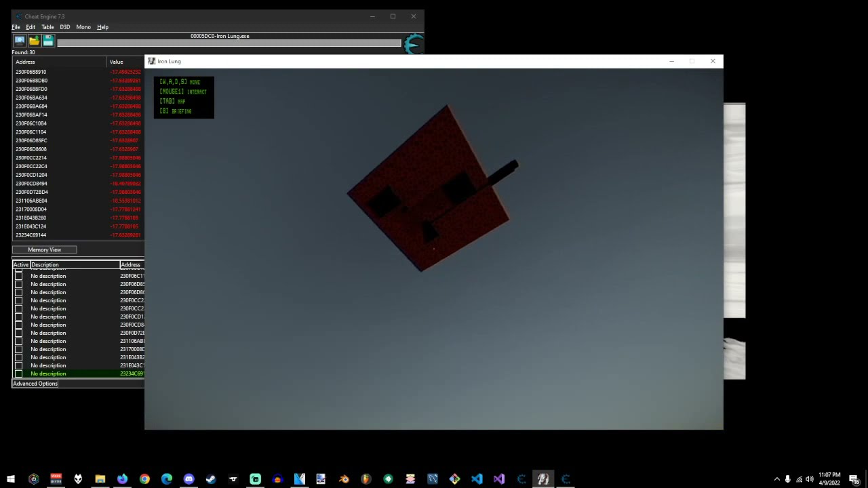Open the Edit menu in Cheat Engine
The width and height of the screenshot is (868, 488).
coord(31,27)
